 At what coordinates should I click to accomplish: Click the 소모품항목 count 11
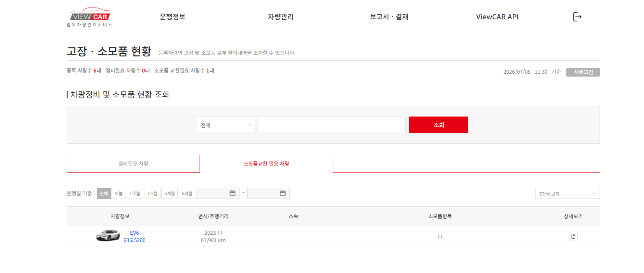[440, 237]
